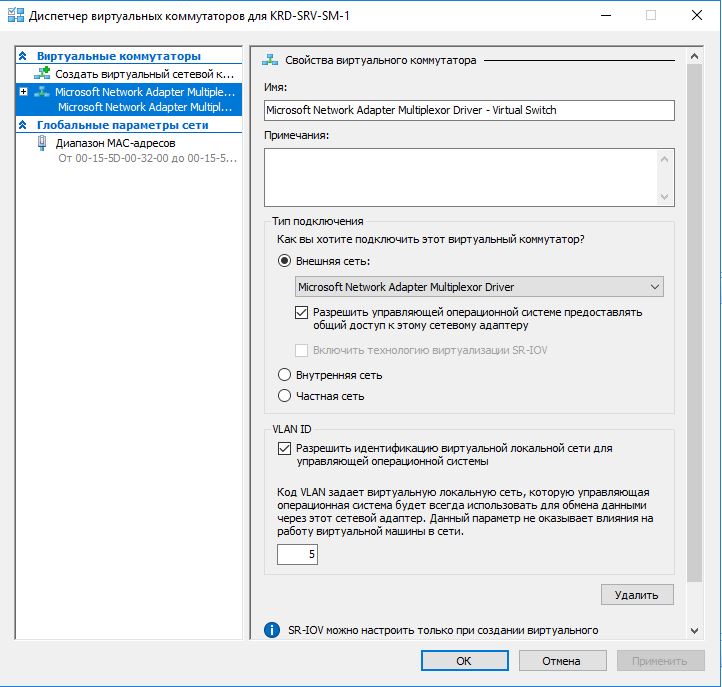This screenshot has width=722, height=687.
Task: Close the Virtual Switch Manager window
Action: 697,15
